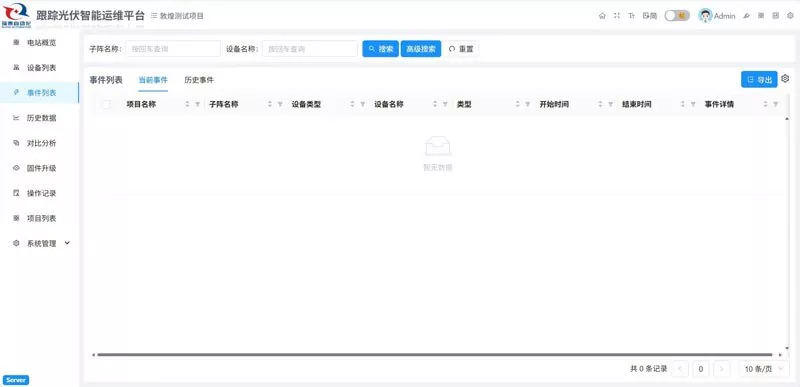Screen dimensions: 800x387
Task: Expand the 系统管理 submenu chevron
Action: pyautogui.click(x=68, y=243)
